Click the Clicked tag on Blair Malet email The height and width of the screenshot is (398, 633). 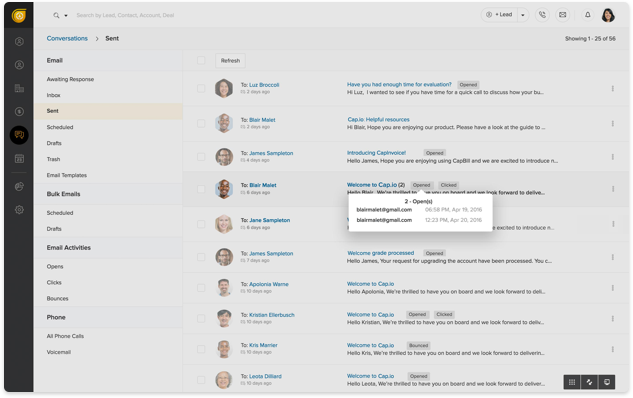coord(449,185)
